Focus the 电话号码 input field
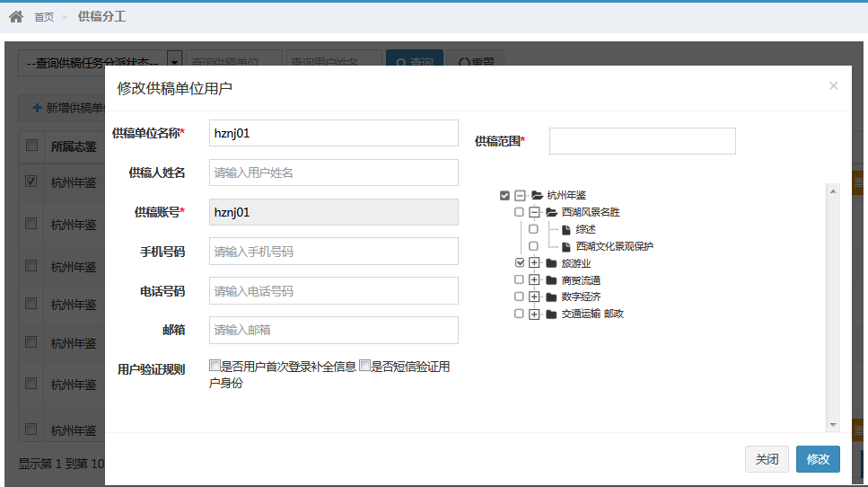Screen dimensions: 868x487 tap(334, 291)
